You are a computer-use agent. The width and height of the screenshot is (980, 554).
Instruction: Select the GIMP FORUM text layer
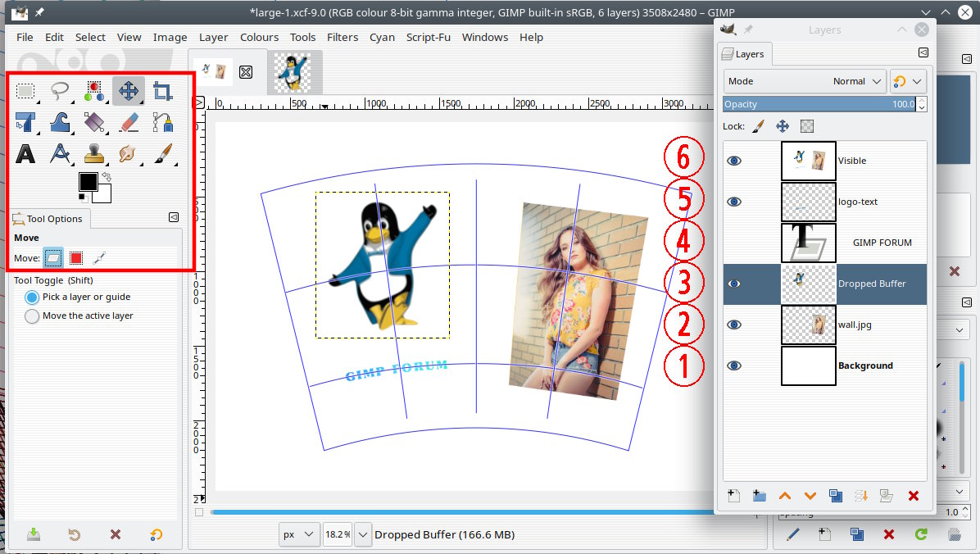tap(882, 243)
